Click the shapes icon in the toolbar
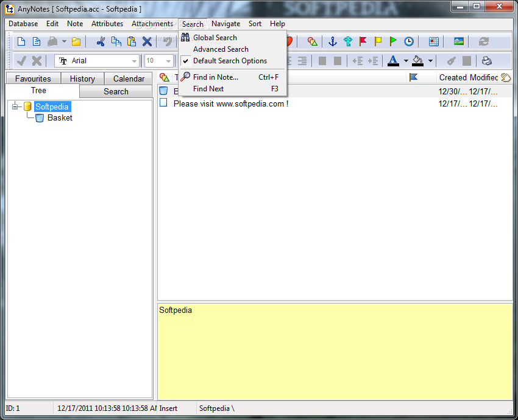 click(312, 41)
